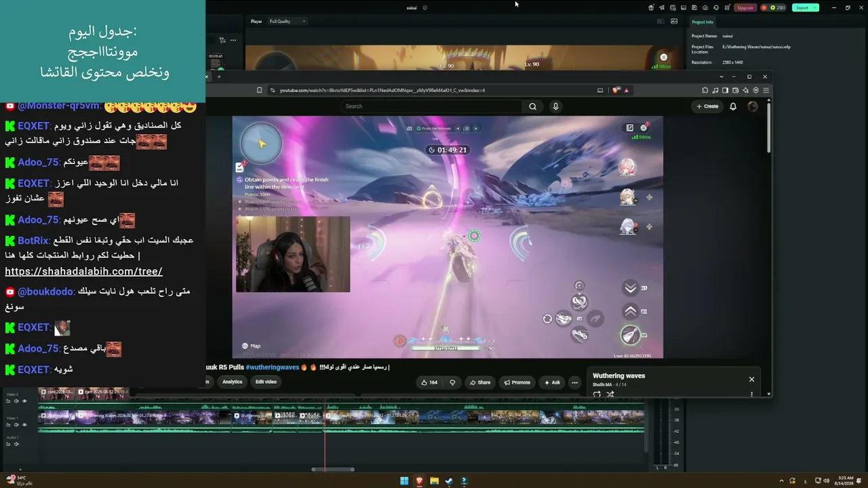Viewport: 868px width, 488px height.
Task: Click the snapshot image icon in the player header
Action: (x=674, y=21)
